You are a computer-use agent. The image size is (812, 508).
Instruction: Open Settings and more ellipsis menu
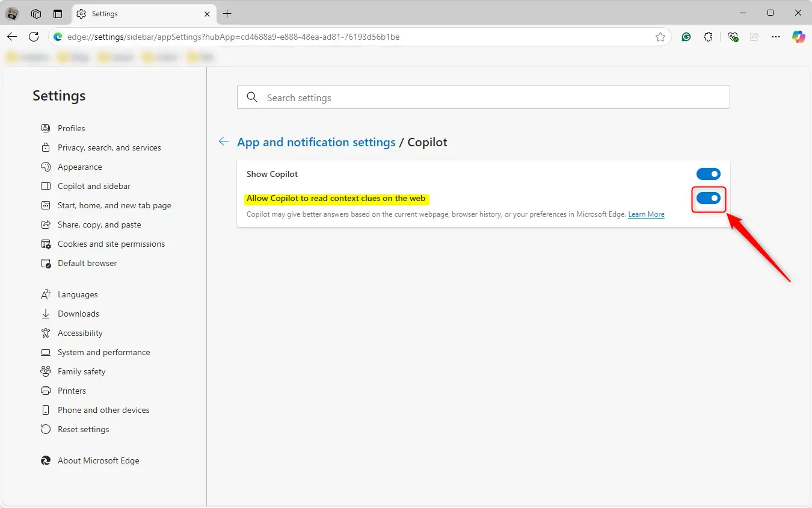(776, 37)
